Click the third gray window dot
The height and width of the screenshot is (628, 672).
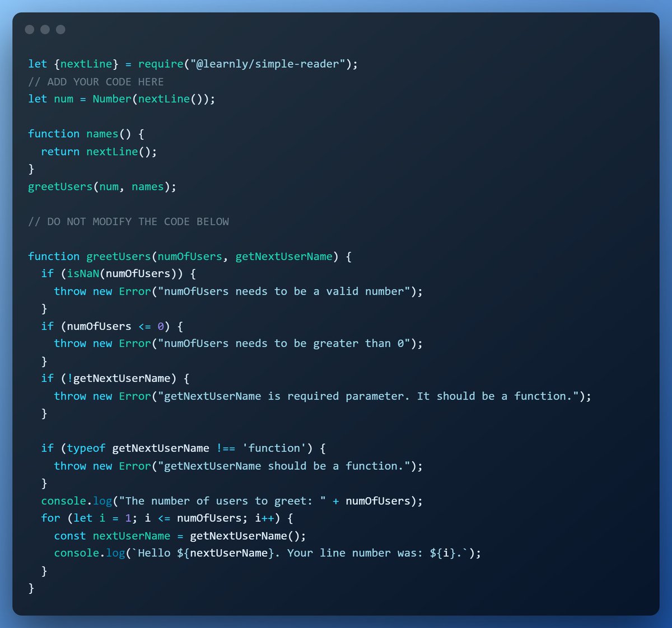(60, 29)
